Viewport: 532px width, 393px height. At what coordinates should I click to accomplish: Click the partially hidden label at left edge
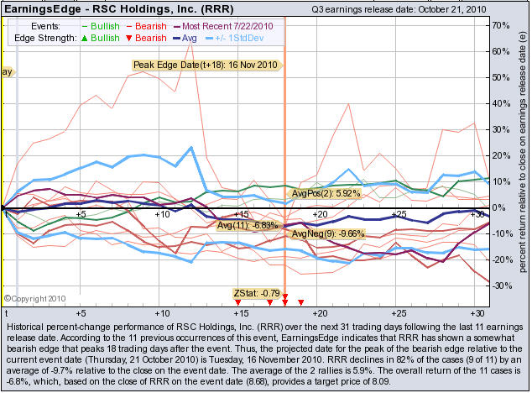pyautogui.click(x=8, y=72)
